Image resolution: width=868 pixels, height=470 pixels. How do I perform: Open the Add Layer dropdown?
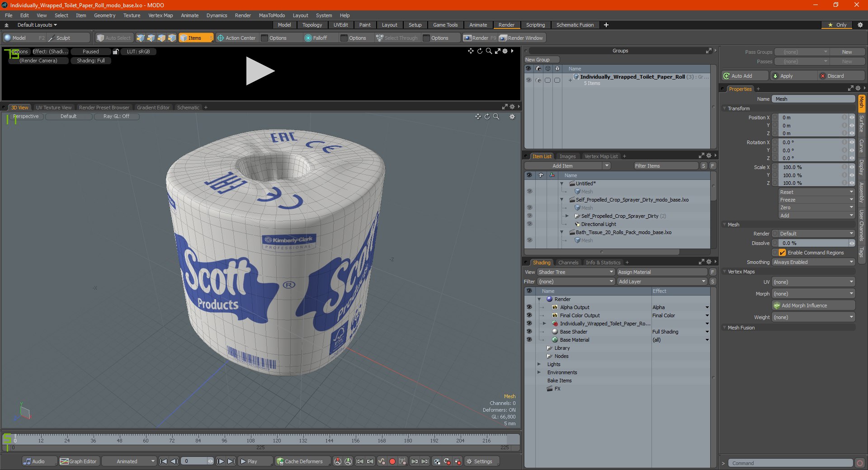(x=661, y=282)
